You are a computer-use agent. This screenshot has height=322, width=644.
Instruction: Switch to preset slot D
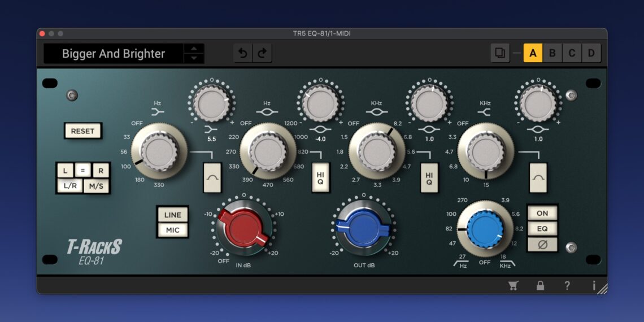pyautogui.click(x=591, y=54)
